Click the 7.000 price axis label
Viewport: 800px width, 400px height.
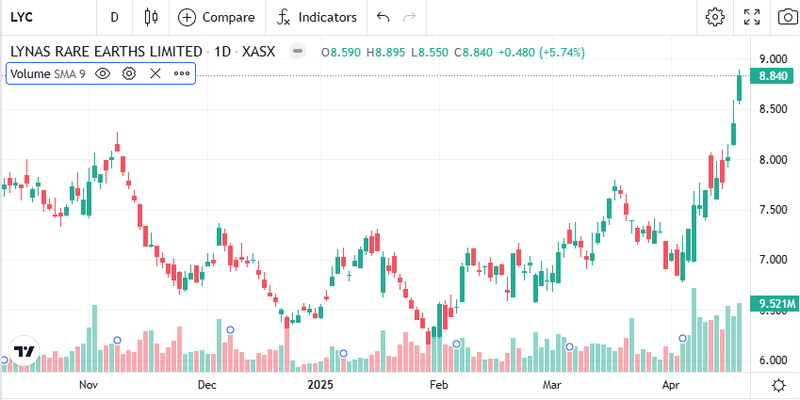[x=773, y=260]
